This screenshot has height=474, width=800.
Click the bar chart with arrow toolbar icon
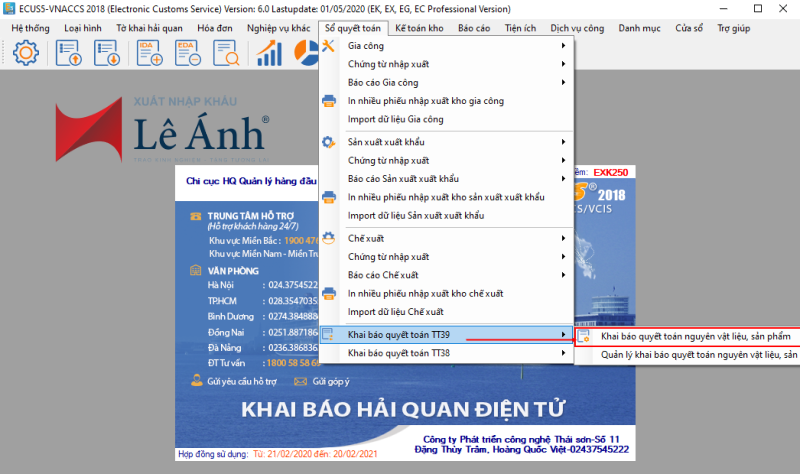269,53
